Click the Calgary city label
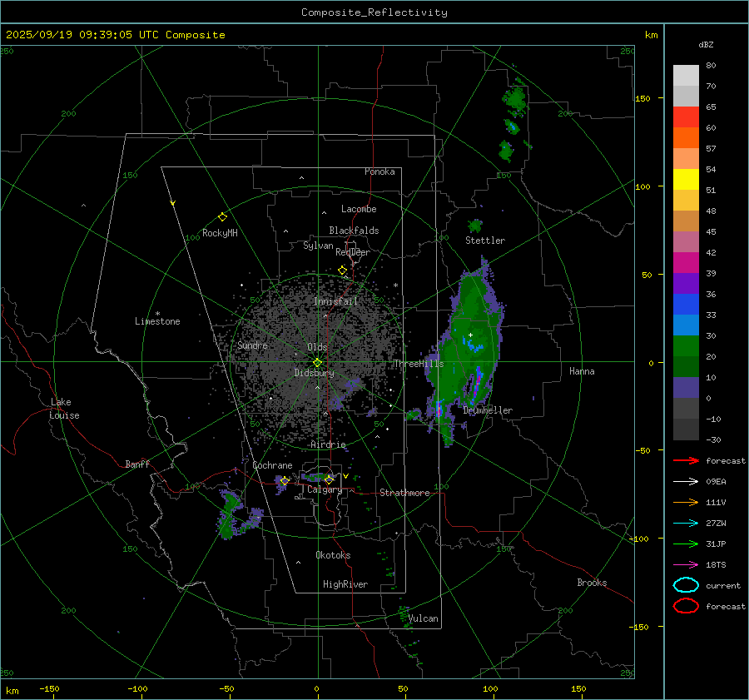This screenshot has width=749, height=700. [x=324, y=490]
